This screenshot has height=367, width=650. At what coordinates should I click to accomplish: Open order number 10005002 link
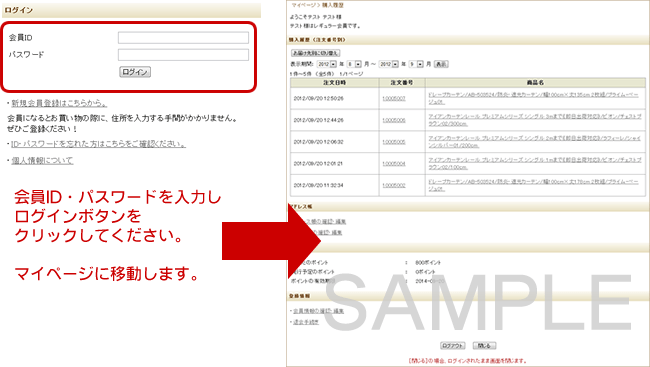394,185
